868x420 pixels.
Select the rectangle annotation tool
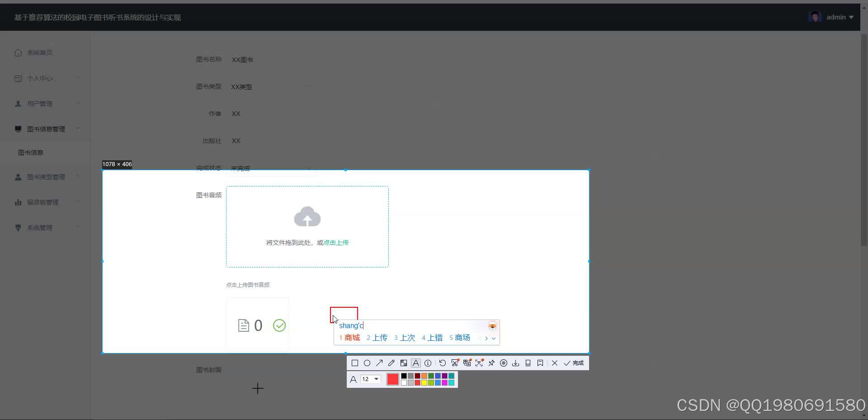[x=355, y=363]
